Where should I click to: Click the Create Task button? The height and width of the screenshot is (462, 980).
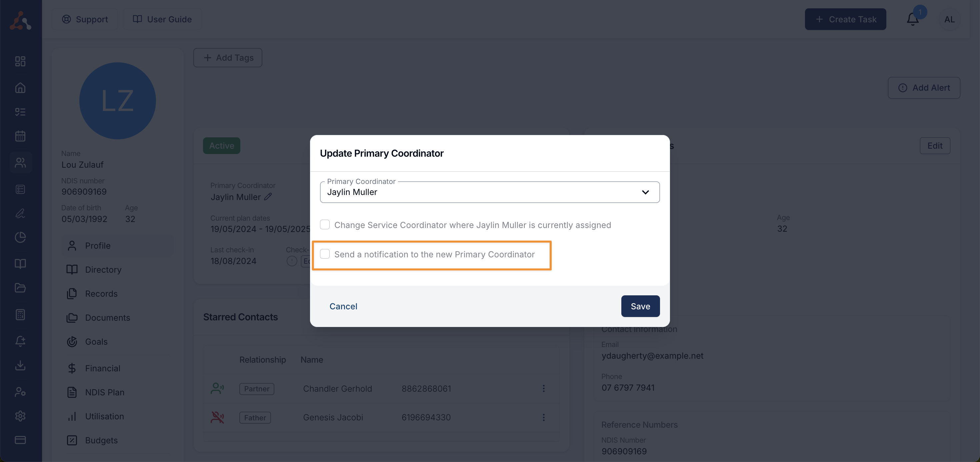[x=845, y=19]
